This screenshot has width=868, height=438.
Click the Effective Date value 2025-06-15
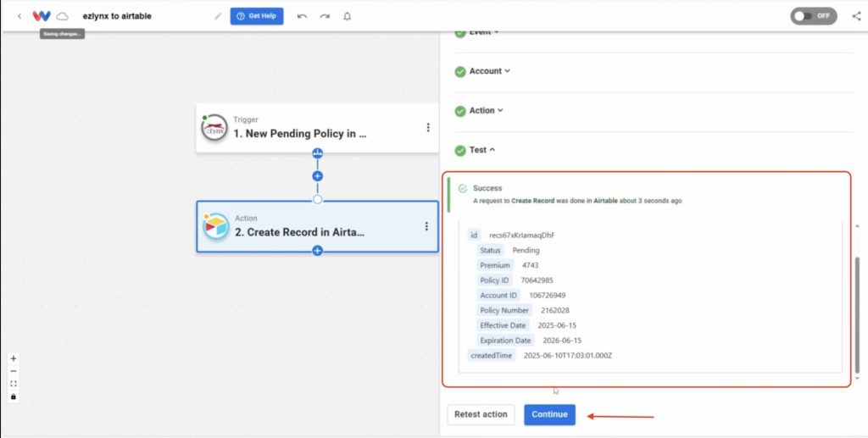pyautogui.click(x=557, y=325)
